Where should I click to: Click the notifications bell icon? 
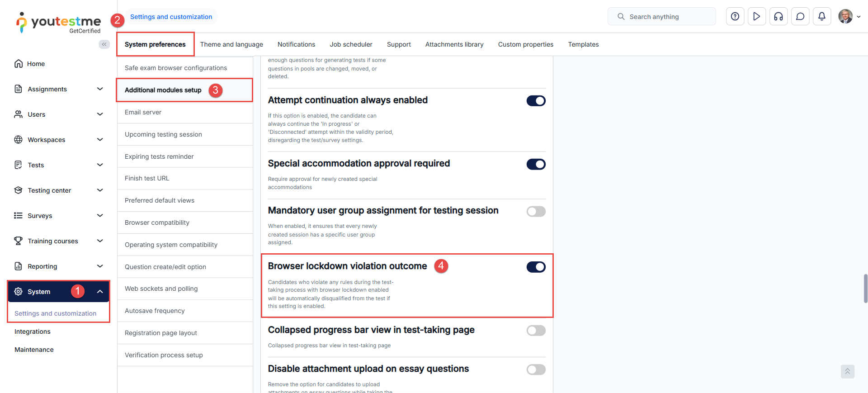[x=822, y=17]
